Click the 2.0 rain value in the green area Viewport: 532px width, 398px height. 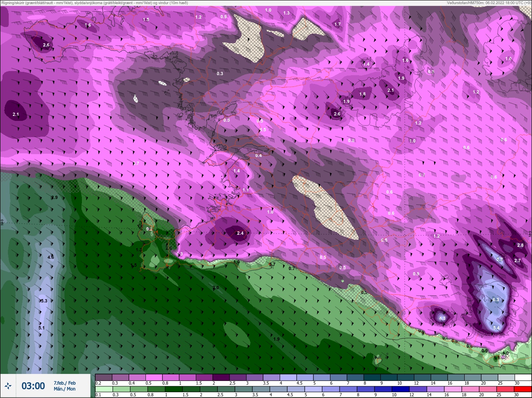point(216,287)
